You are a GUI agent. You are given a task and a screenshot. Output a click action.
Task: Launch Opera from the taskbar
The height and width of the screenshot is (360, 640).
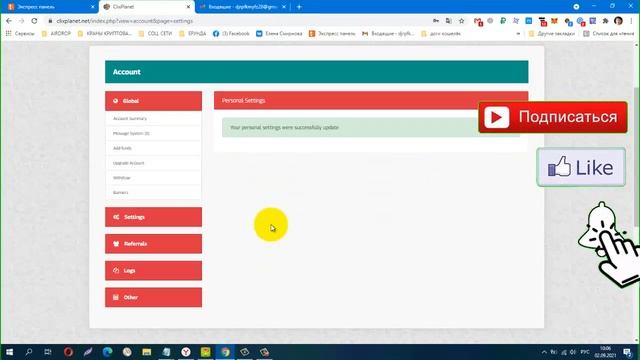pyautogui.click(x=68, y=352)
